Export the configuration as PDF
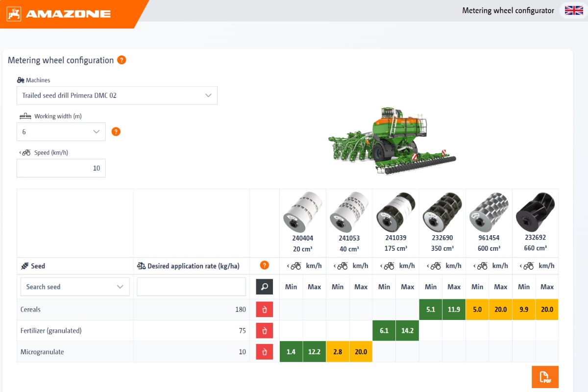The image size is (588, 392). point(545,377)
